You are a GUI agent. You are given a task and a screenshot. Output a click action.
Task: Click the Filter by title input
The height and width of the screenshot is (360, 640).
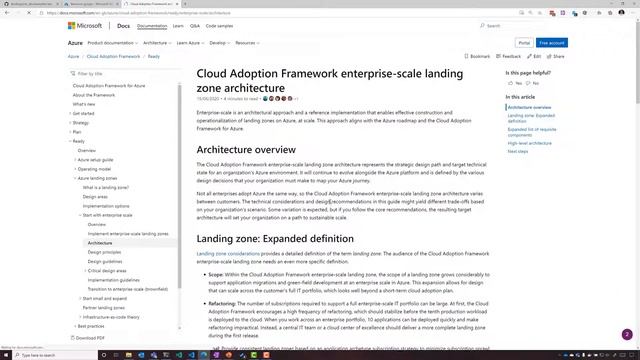tap(124, 74)
